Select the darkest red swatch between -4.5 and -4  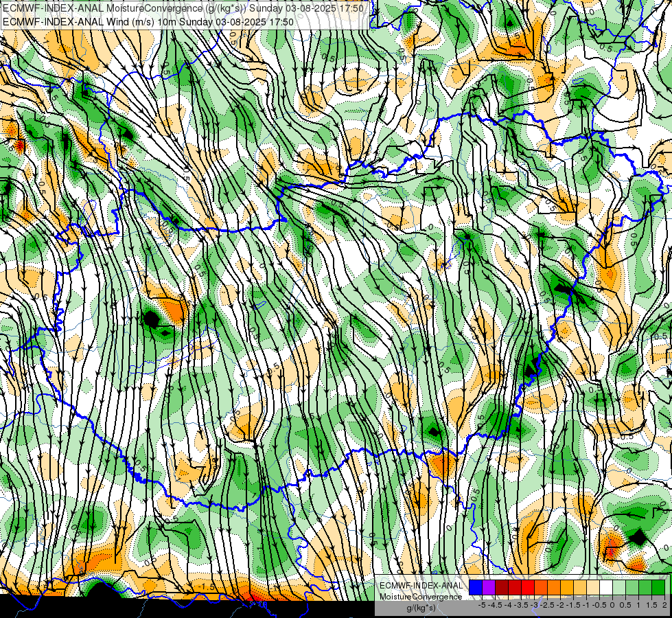502,588
